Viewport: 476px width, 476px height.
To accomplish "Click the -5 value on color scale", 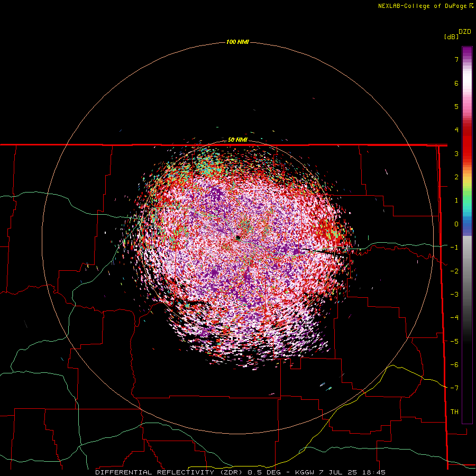I will point(454,342).
